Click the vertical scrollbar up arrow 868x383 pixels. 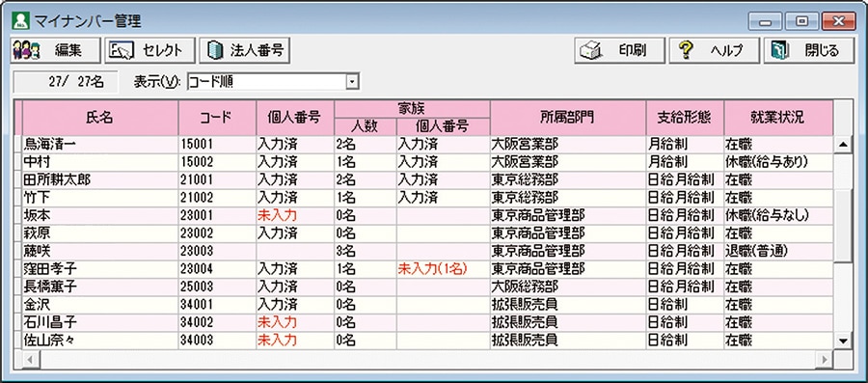(x=843, y=145)
